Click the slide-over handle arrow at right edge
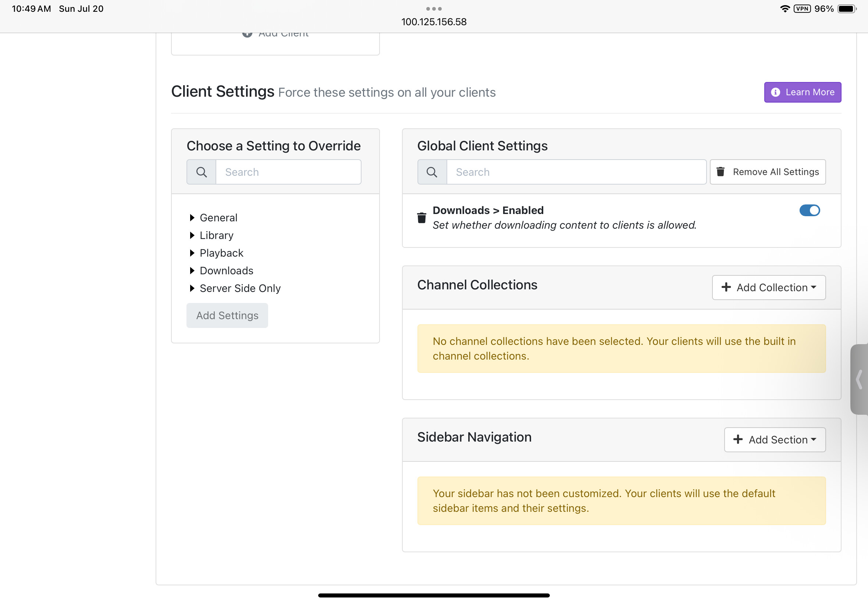 click(860, 379)
